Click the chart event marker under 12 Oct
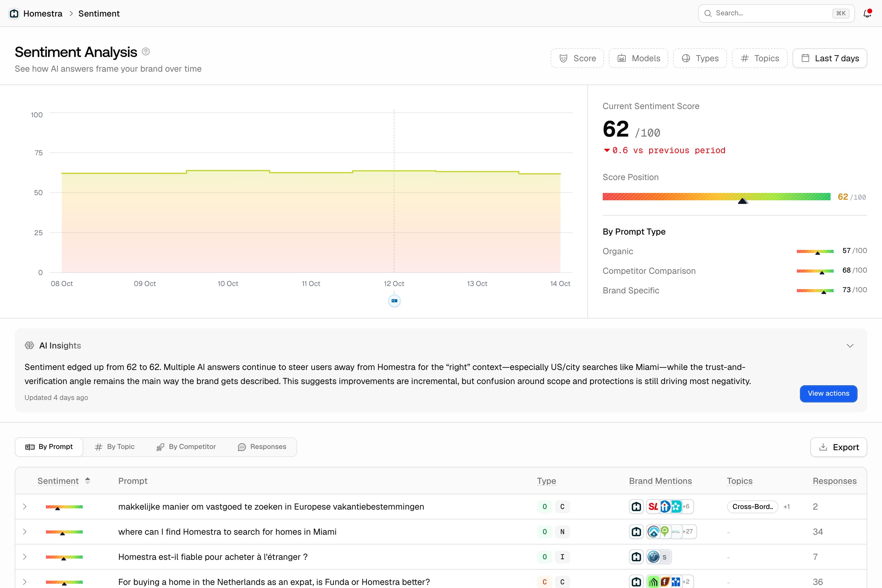Viewport: 882px width, 588px height. [394, 301]
